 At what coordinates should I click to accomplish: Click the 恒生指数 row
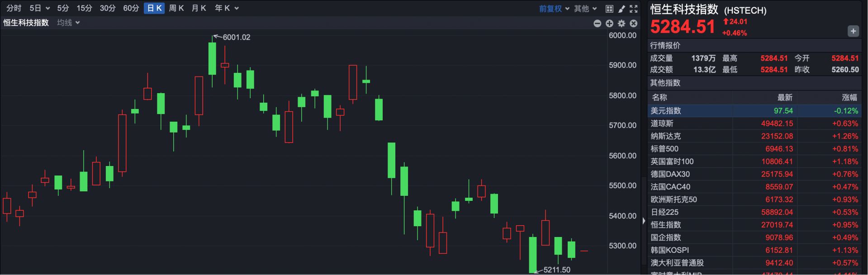666,225
